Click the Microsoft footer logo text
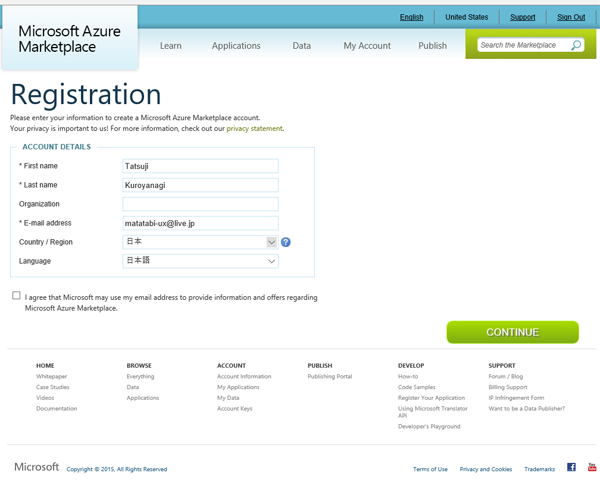This screenshot has width=600, height=495. (x=37, y=467)
